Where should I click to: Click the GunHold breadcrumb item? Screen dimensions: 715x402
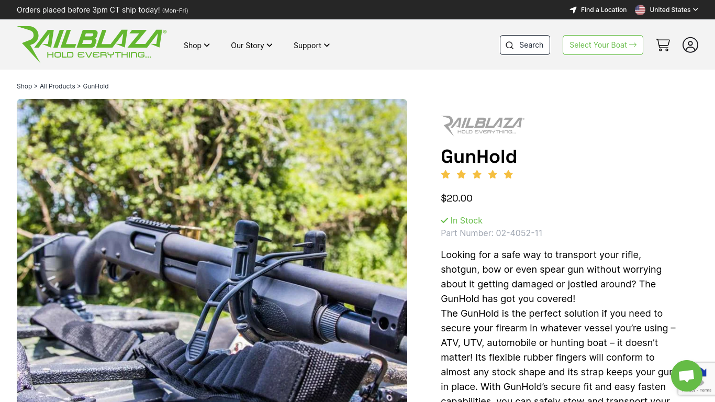coord(96,86)
